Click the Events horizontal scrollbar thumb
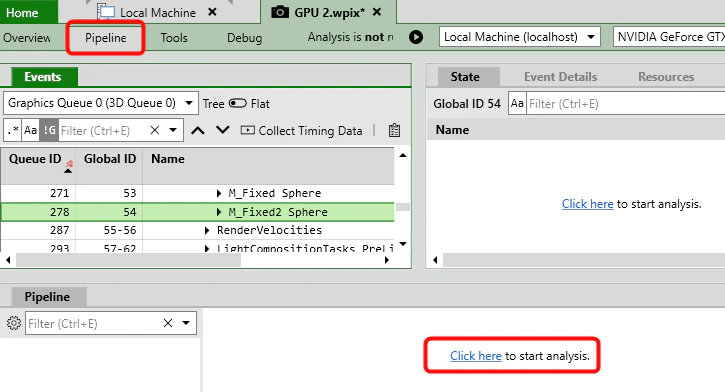 click(129, 260)
